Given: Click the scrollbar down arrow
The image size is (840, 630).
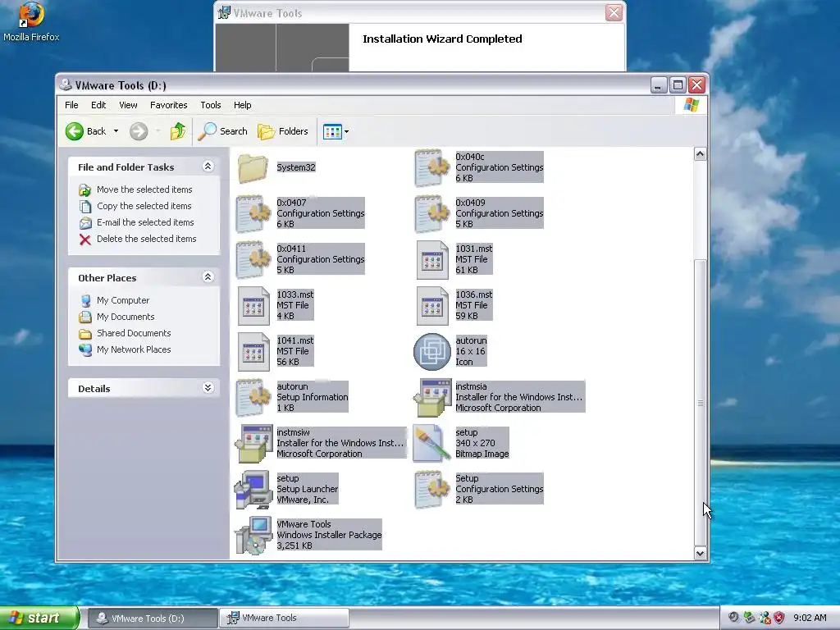Looking at the screenshot, I should (700, 554).
